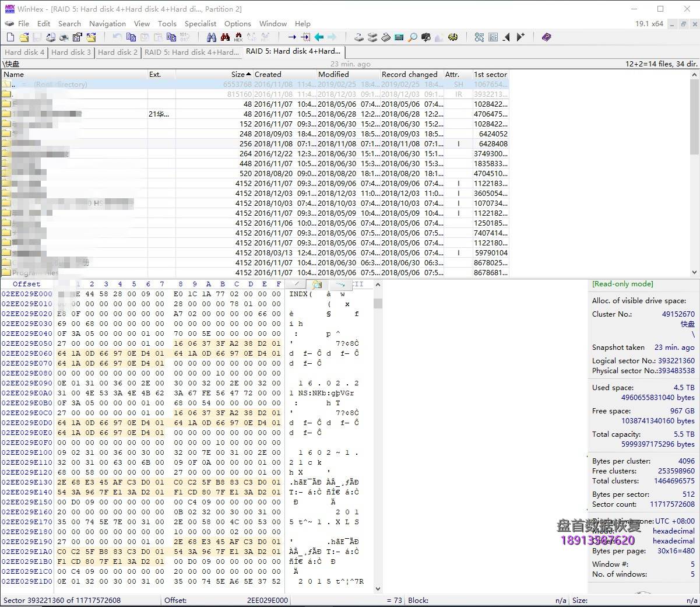Image resolution: width=700 pixels, height=607 pixels.
Task: Open the Calculator toolbar icon
Action: coord(399,37)
